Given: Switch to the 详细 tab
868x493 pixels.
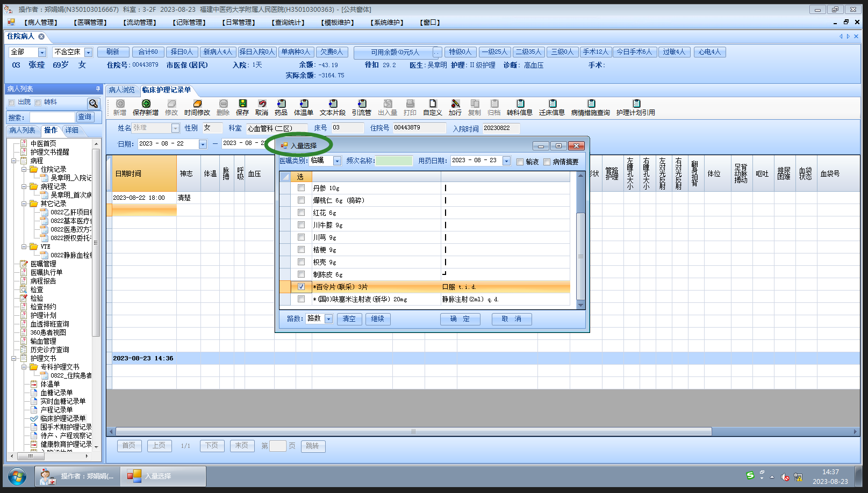Looking at the screenshot, I should pos(72,130).
